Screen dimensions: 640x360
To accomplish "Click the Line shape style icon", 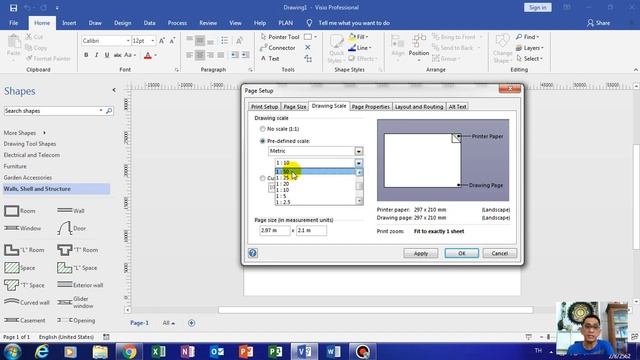I will click(359, 48).
